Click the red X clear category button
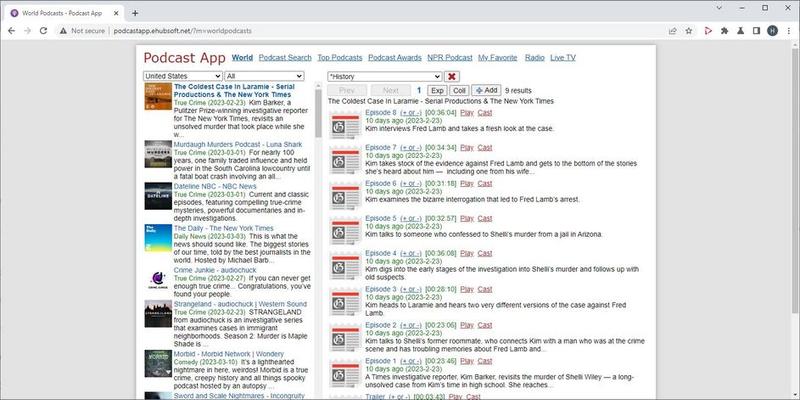Screen dimensions: 800x400 (452, 77)
